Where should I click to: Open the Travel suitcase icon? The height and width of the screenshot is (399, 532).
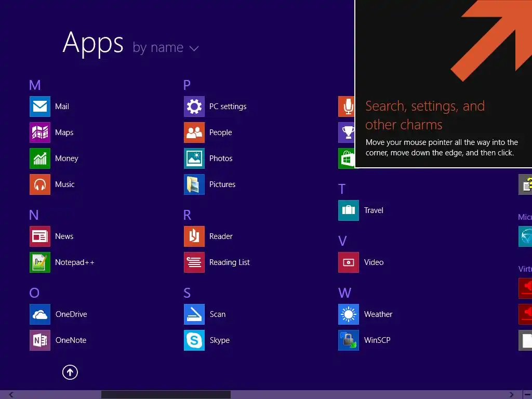349,210
